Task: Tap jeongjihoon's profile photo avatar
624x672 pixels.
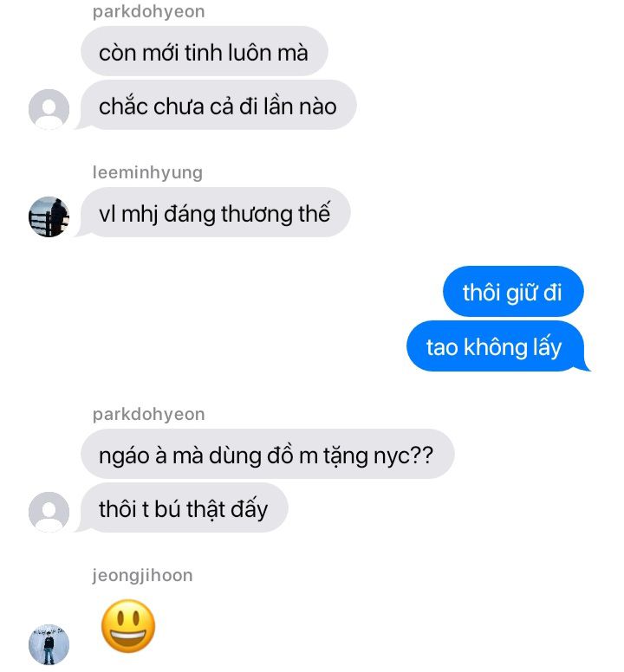Action: [49, 644]
